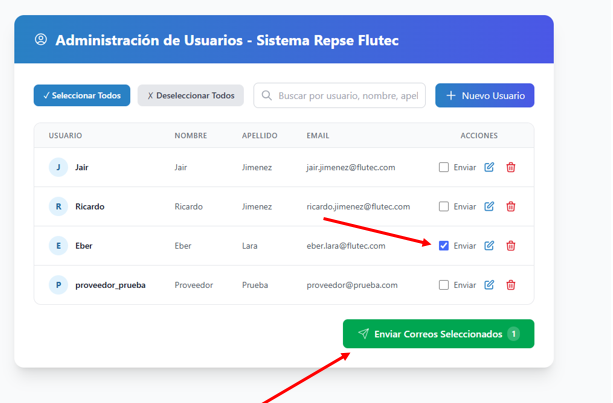
Task: Click Deseleccionar Todos button
Action: (190, 95)
